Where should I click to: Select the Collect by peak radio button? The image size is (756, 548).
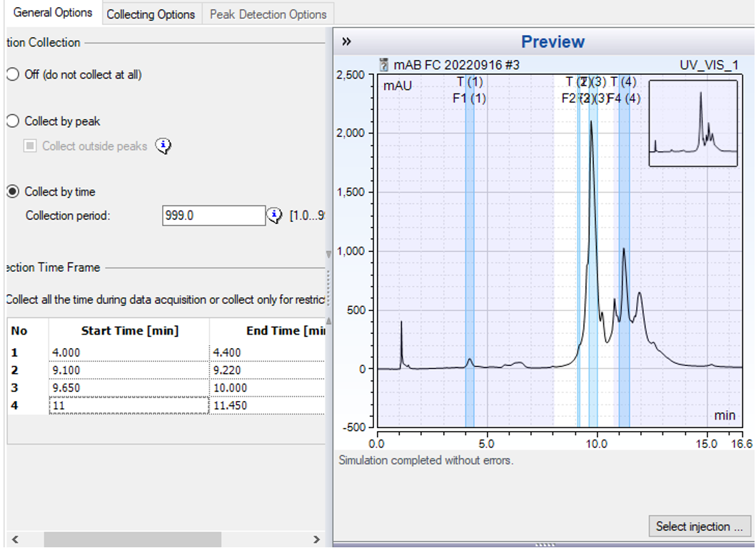point(12,121)
